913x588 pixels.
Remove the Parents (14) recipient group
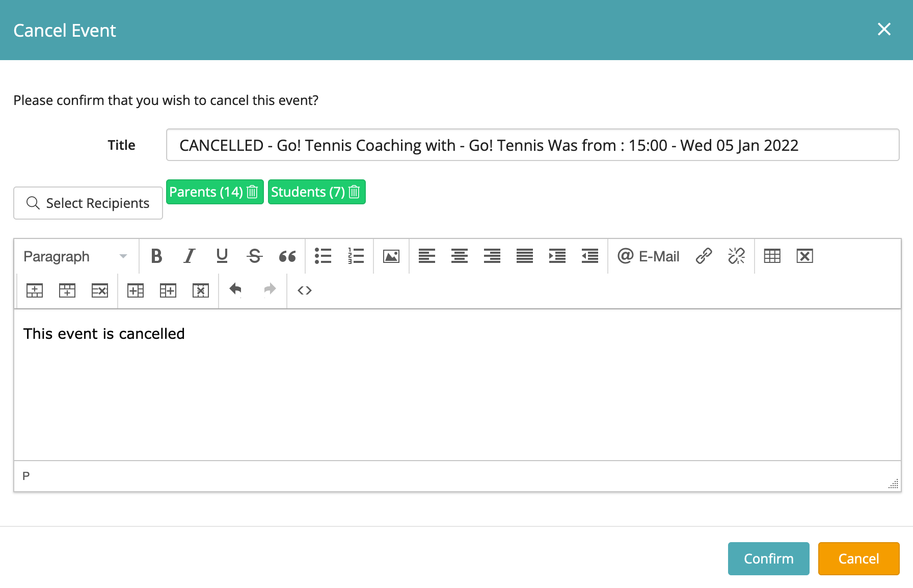click(252, 192)
